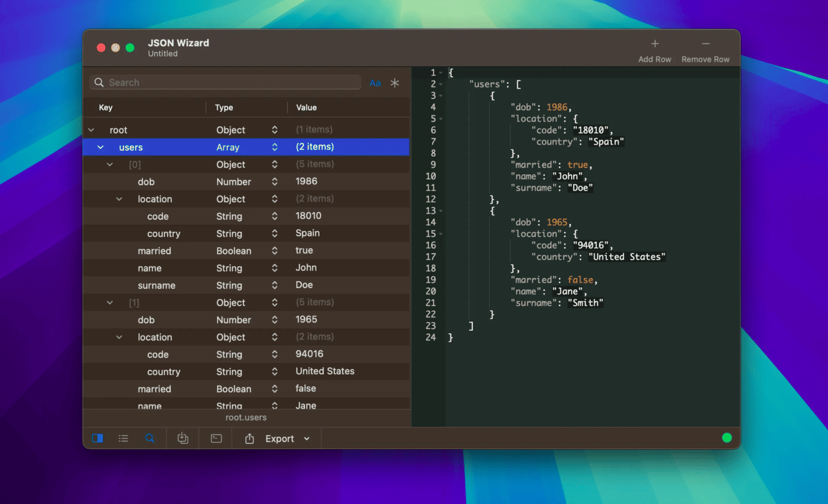Image resolution: width=828 pixels, height=504 pixels.
Task: Collapse the [0] object chevron
Action: click(x=110, y=164)
